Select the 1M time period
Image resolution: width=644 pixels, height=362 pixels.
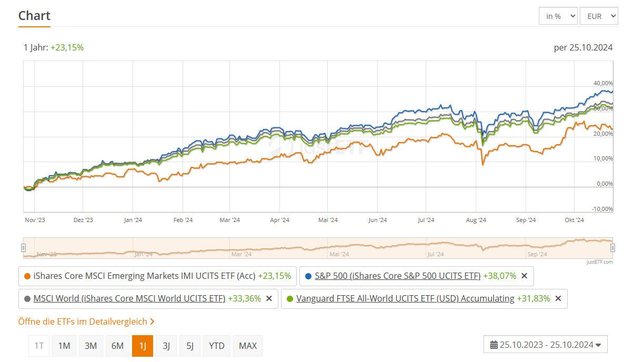click(x=64, y=346)
